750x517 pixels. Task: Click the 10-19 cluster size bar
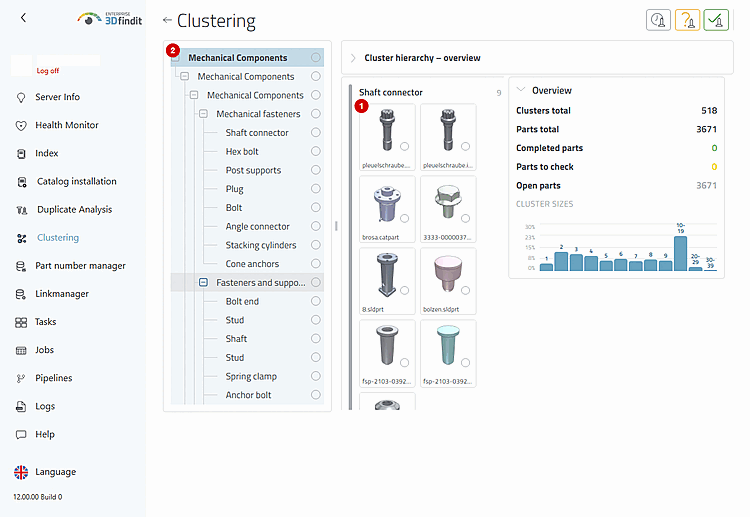coord(680,253)
